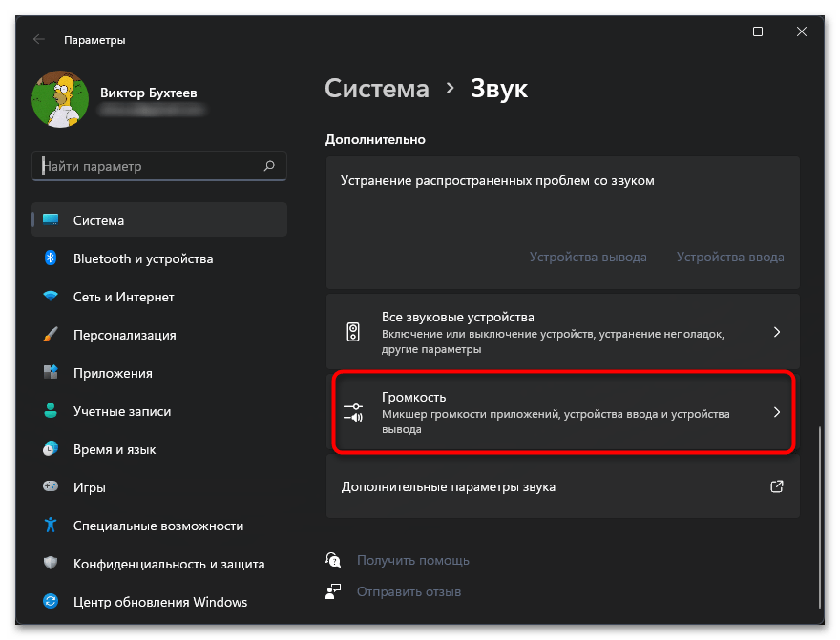
Task: Click the search magnifier icon
Action: (x=269, y=166)
